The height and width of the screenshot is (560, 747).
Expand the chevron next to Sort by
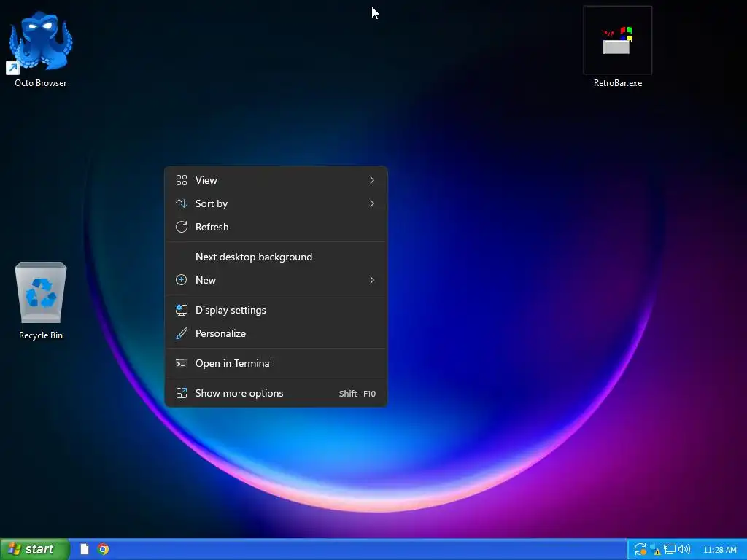click(371, 203)
